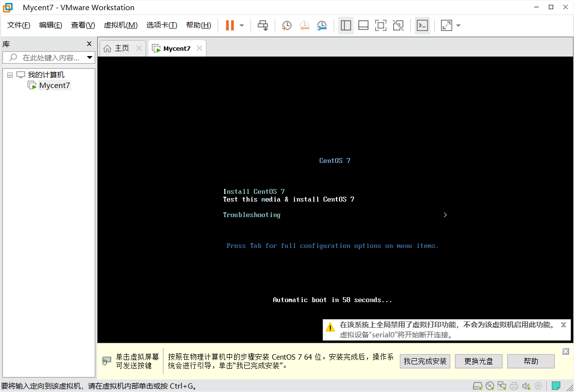This screenshot has width=574, height=392.
Task: Click the network adapter status icon
Action: [502, 386]
